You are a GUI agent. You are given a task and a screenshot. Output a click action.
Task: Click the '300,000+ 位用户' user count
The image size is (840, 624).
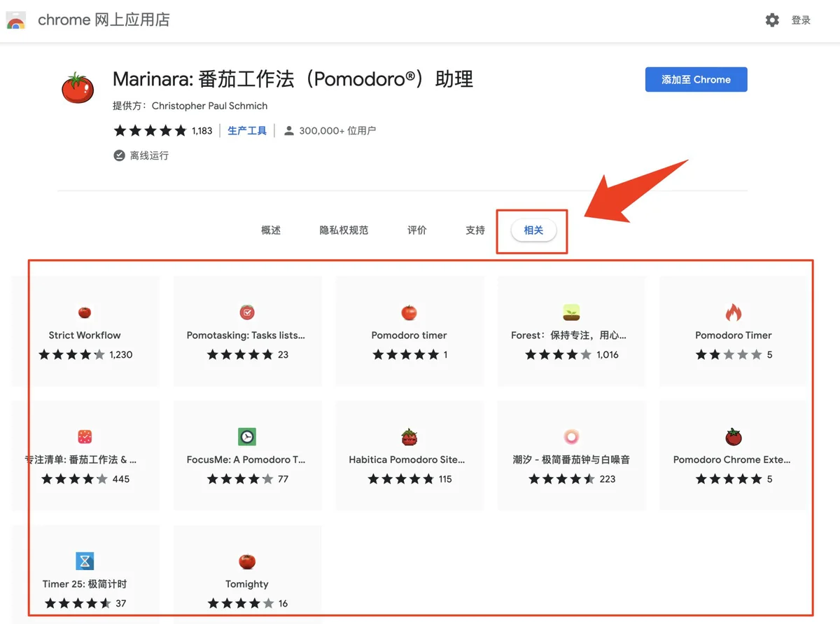click(337, 130)
